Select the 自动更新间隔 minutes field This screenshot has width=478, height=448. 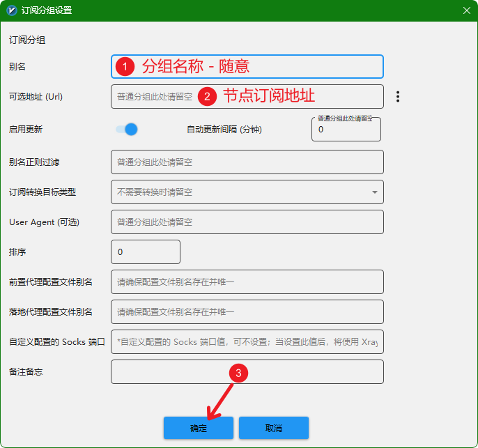click(346, 130)
